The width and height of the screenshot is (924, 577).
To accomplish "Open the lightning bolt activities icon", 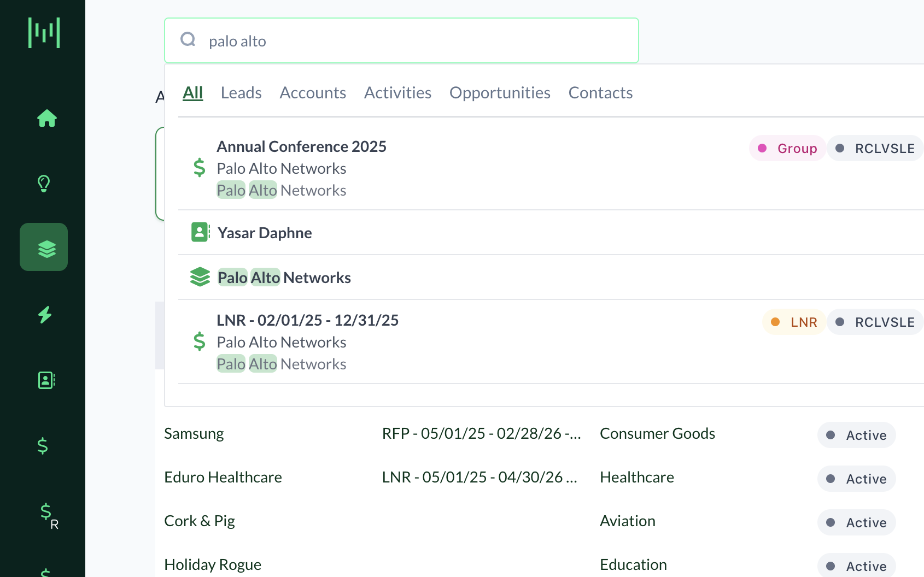I will 45,315.
